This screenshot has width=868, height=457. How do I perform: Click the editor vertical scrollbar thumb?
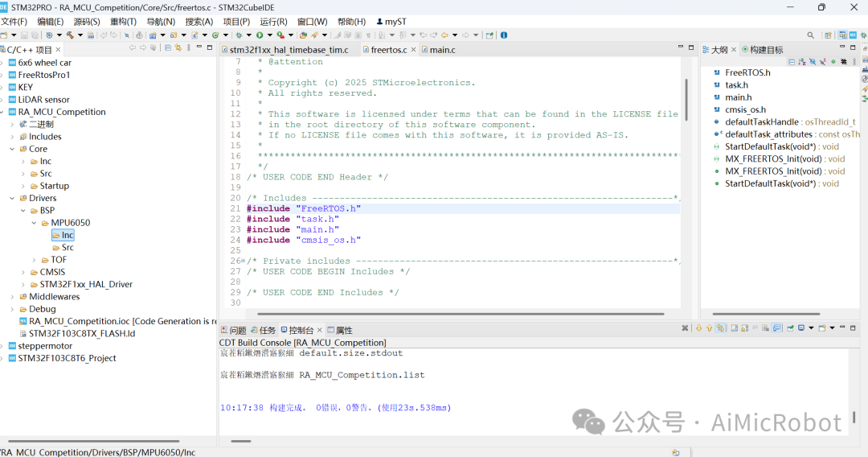coord(686,100)
